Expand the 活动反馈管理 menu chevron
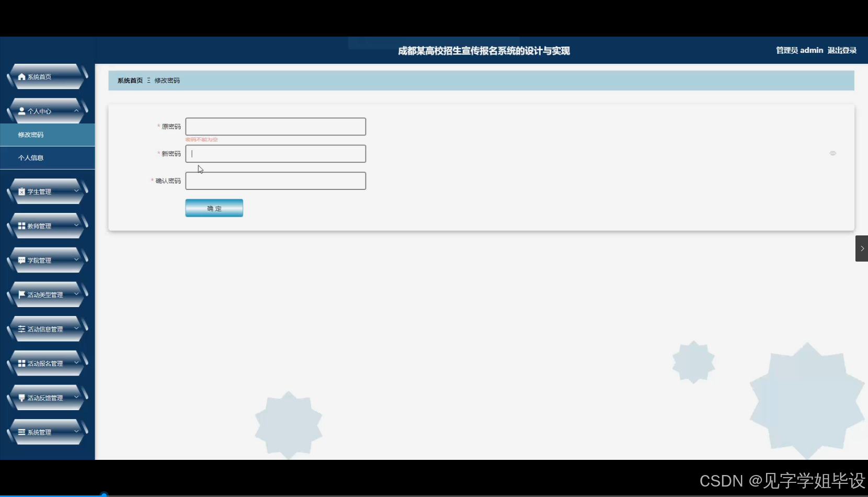The height and width of the screenshot is (497, 868). point(76,397)
